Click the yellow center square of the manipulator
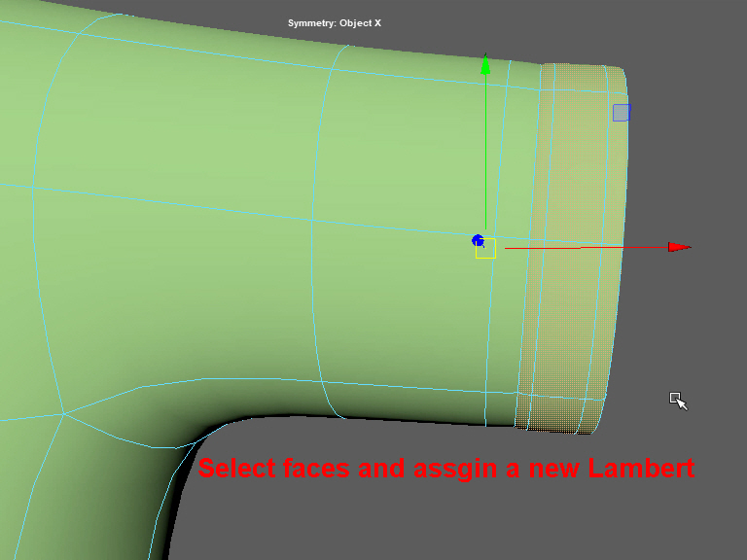 tap(485, 248)
